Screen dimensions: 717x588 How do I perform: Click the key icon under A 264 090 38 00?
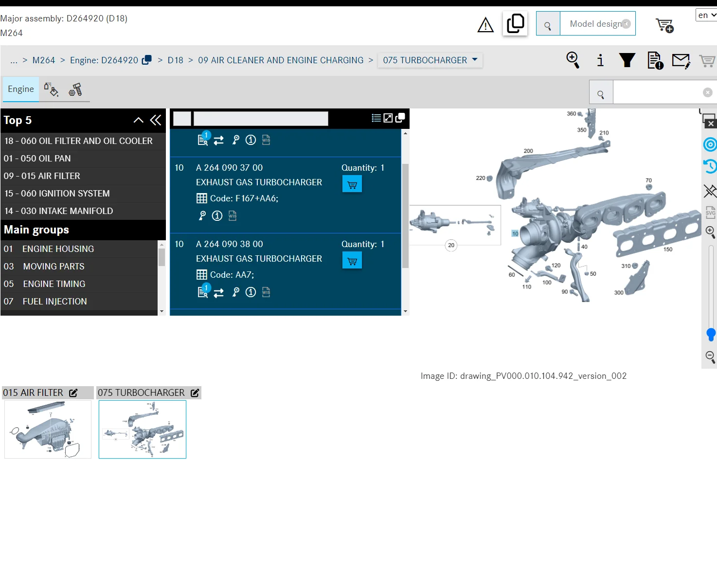[x=236, y=292]
